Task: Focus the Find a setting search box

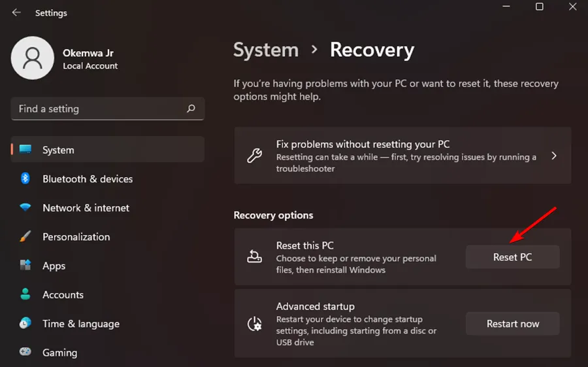Action: pyautogui.click(x=98, y=109)
